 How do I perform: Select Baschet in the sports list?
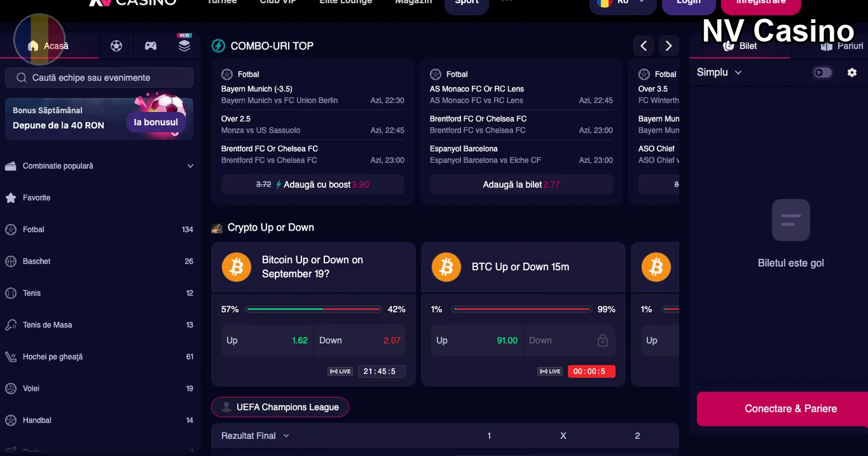(x=99, y=261)
